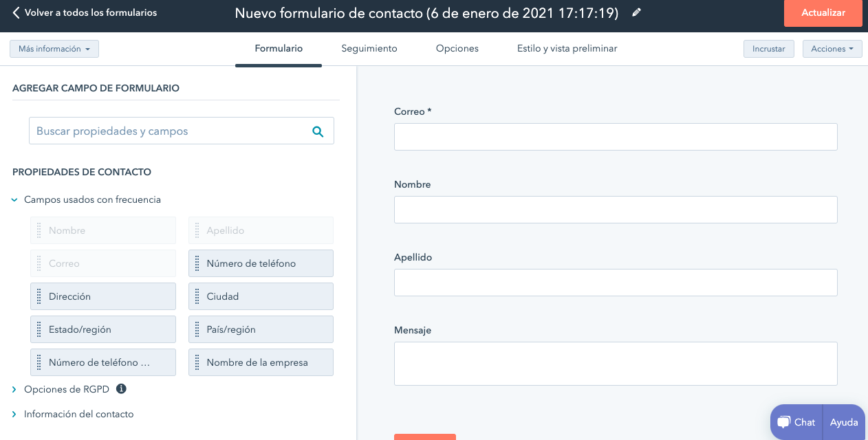Click the back chevron beside Volver a todos los formularios
868x440 pixels.
(17, 12)
